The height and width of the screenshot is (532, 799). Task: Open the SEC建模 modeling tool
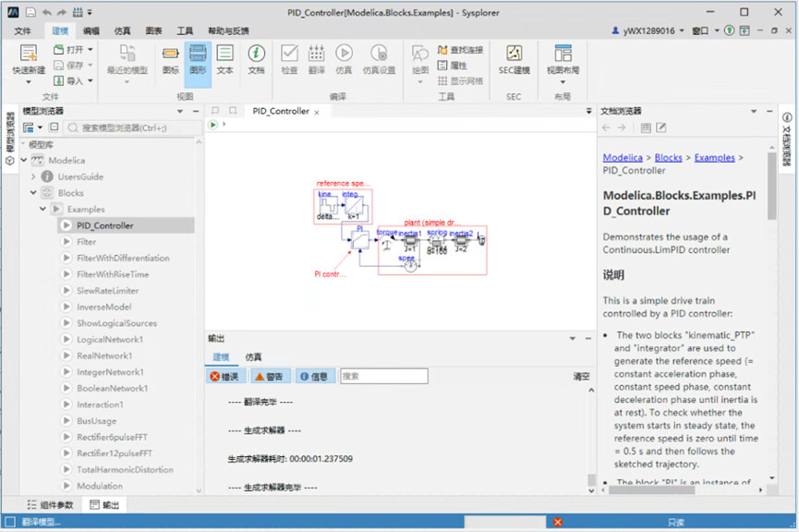[x=514, y=60]
